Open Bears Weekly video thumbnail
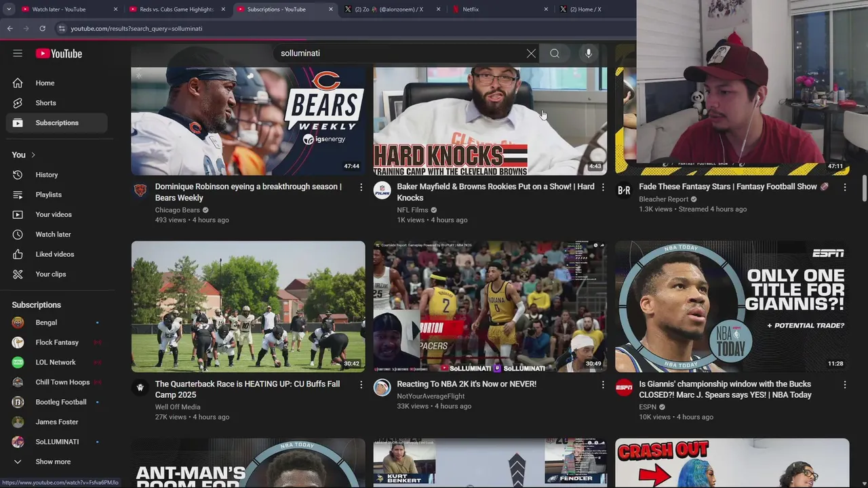The image size is (868, 488). pyautogui.click(x=248, y=121)
